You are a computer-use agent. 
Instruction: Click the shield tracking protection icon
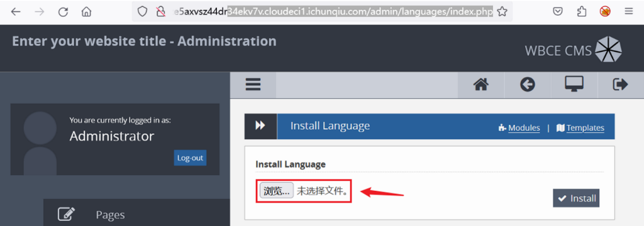pos(142,11)
